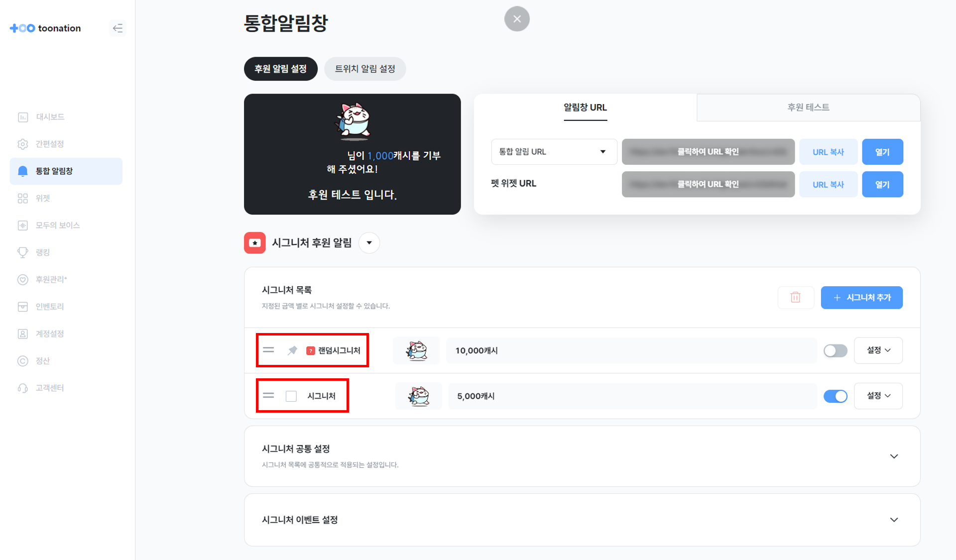Switch to 후원 알림 설정 tab
The width and height of the screenshot is (956, 560).
coord(281,69)
